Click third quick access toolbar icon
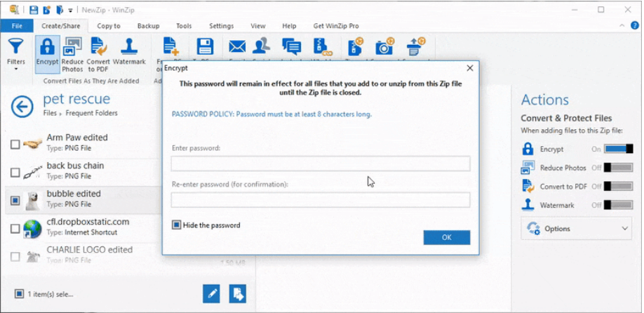Viewport: 644px width, 313px height. pos(60,9)
